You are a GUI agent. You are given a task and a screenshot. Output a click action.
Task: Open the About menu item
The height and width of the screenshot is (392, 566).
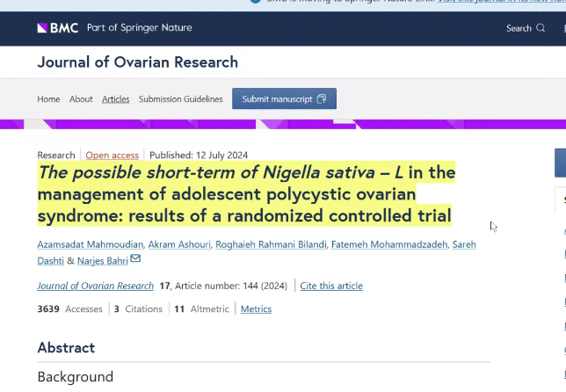[x=81, y=99]
